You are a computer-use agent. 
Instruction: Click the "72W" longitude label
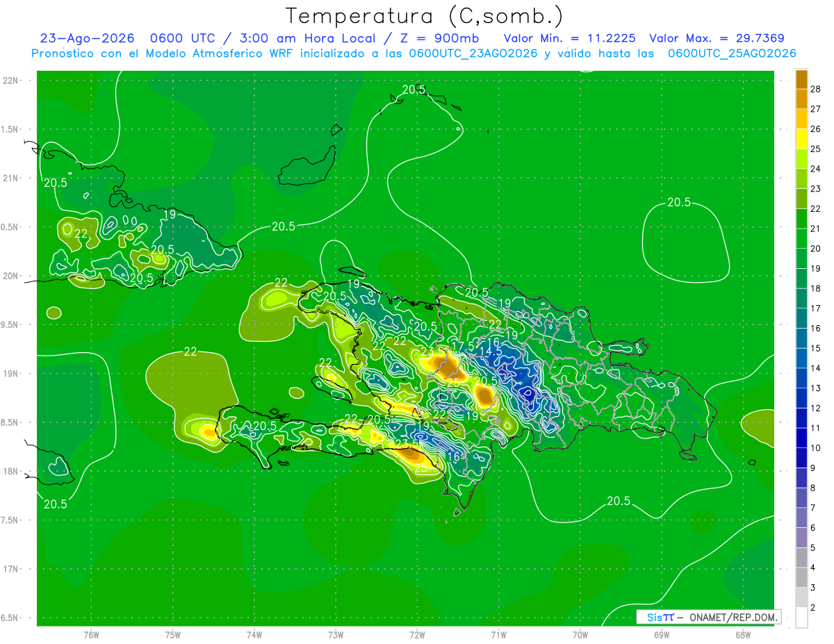point(417,635)
